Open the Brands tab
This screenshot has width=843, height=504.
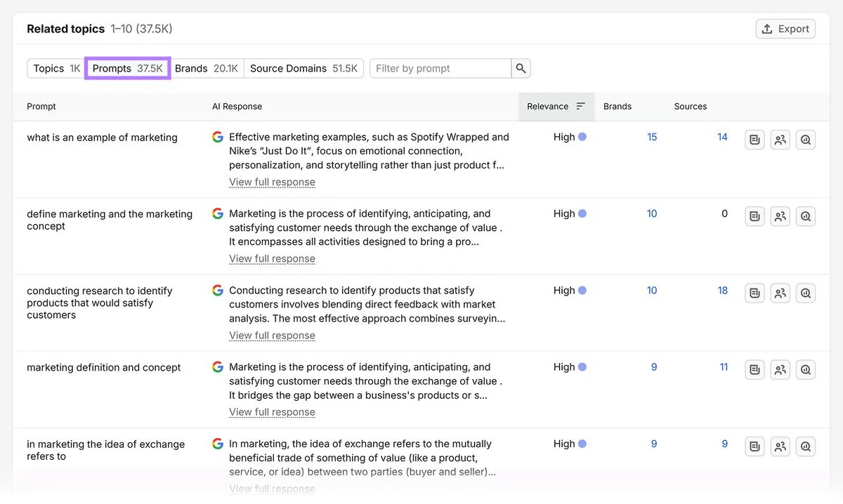pos(207,68)
